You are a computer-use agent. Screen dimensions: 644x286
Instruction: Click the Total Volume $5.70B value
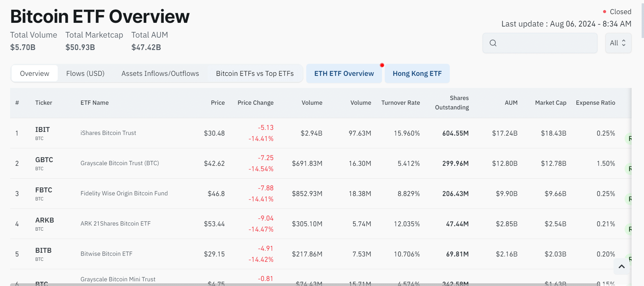[x=23, y=47]
